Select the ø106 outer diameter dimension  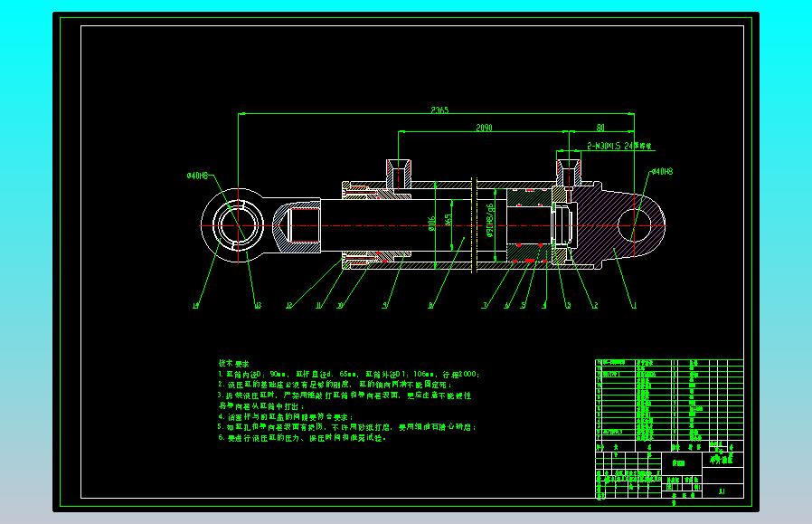click(x=431, y=224)
